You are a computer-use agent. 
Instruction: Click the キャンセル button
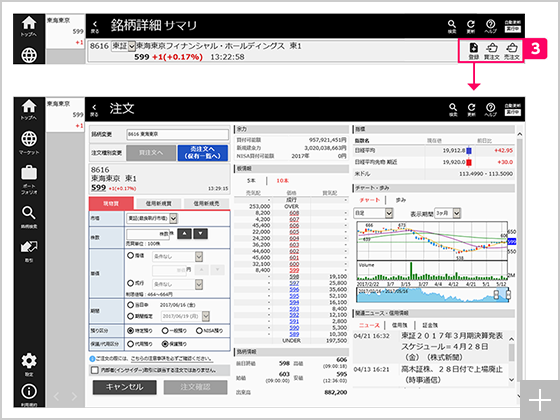click(x=124, y=387)
